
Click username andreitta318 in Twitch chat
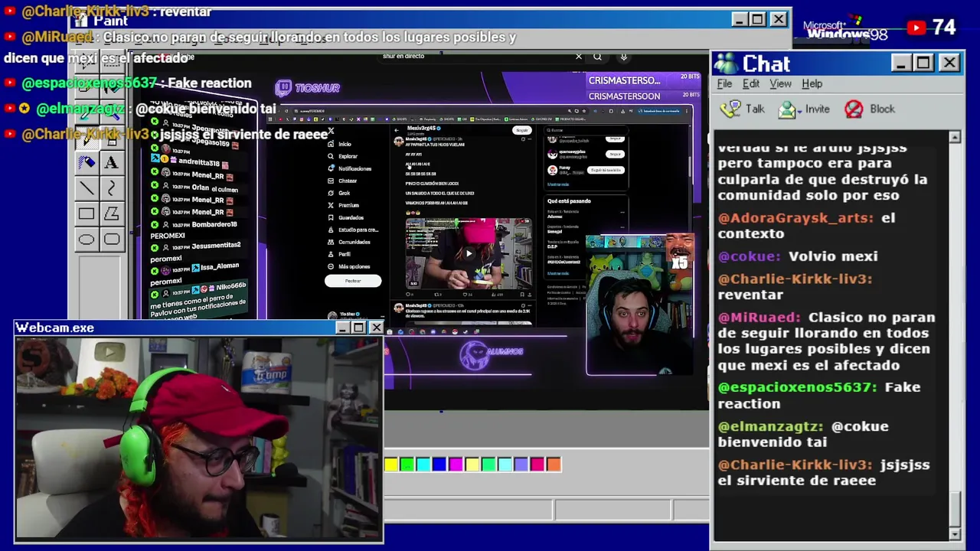point(199,163)
